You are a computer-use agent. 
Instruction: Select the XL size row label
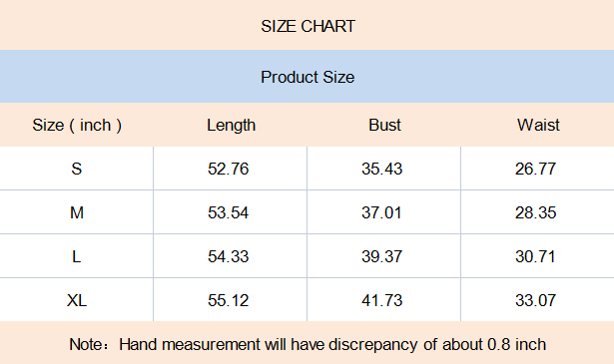[x=77, y=300]
